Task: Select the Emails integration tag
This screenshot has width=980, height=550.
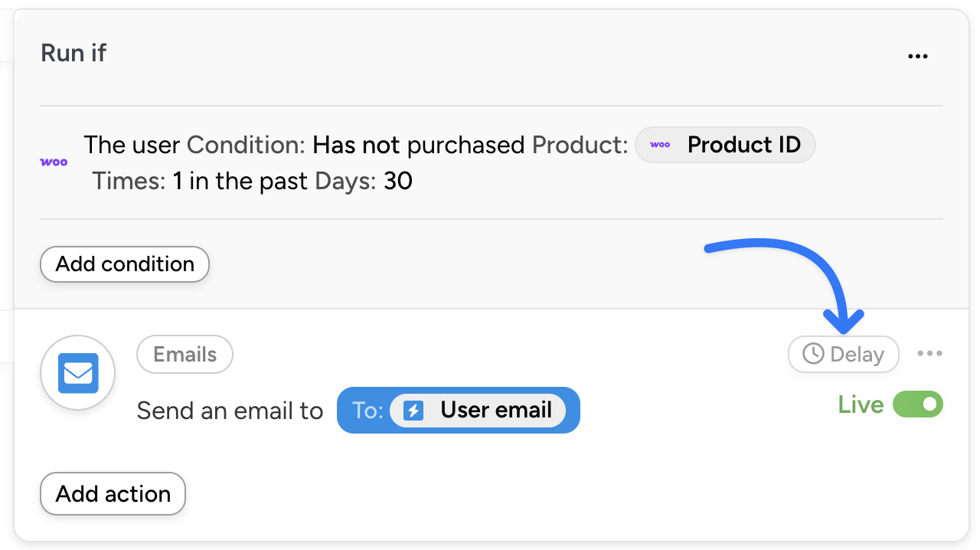Action: click(185, 355)
